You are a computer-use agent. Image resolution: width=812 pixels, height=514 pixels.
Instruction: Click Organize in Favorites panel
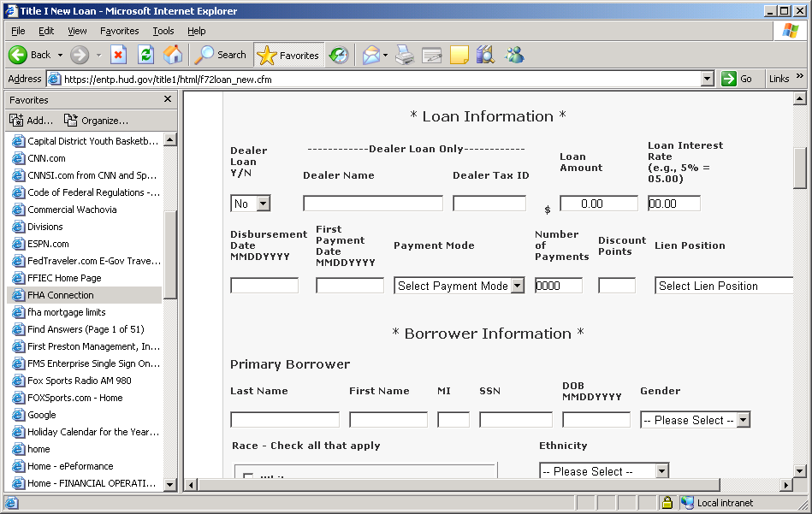coord(97,121)
